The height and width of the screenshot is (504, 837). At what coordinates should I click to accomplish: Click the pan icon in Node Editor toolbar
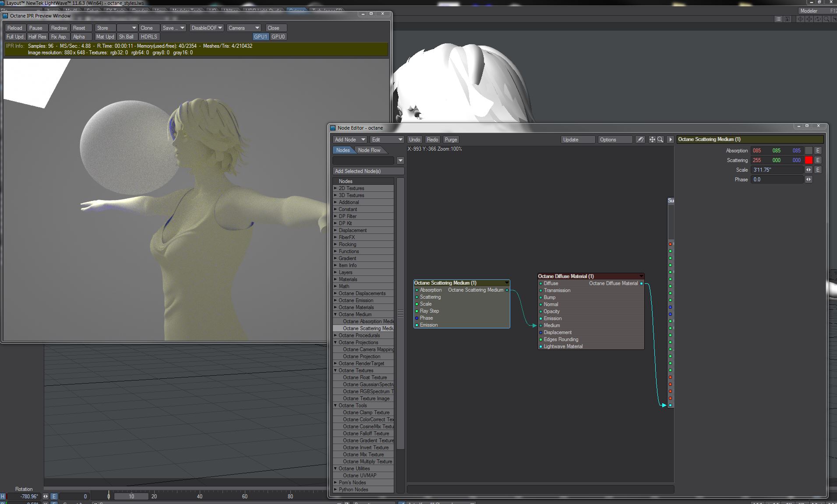tap(652, 140)
